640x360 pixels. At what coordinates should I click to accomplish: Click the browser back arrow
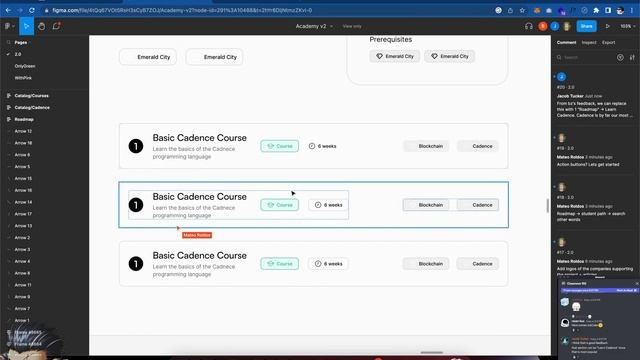pos(8,10)
